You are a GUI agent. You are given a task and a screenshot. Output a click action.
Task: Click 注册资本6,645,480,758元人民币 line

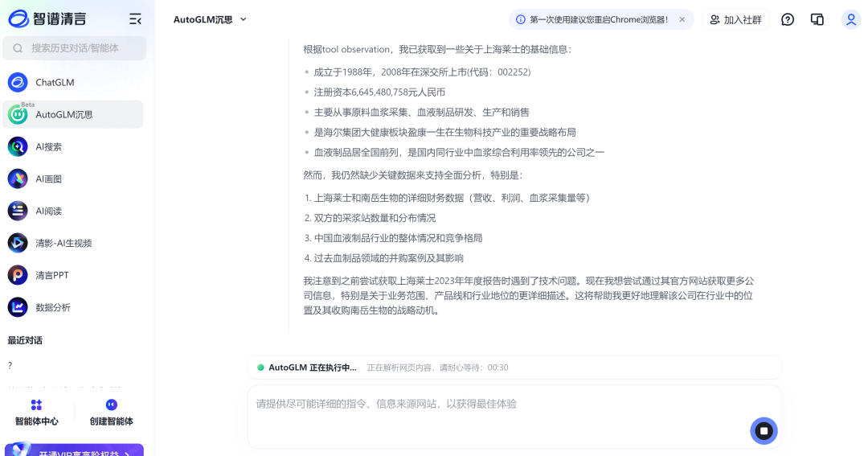pyautogui.click(x=379, y=92)
